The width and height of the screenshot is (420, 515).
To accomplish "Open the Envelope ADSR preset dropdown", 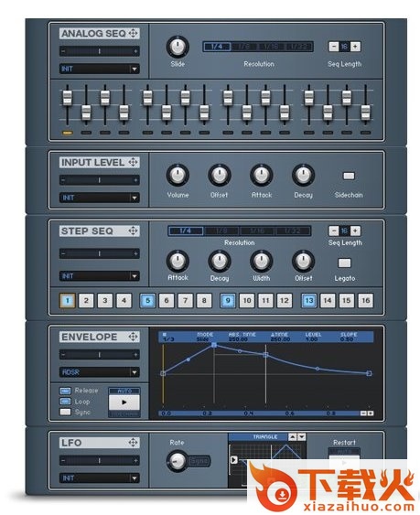I will coord(99,372).
